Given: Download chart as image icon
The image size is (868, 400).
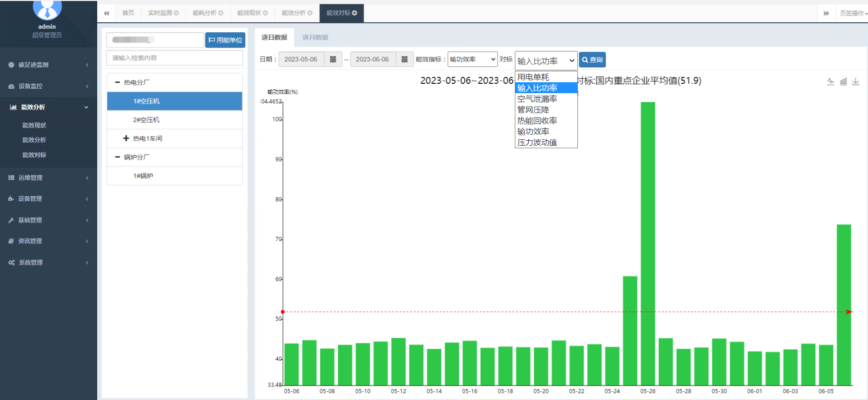Looking at the screenshot, I should click(856, 82).
